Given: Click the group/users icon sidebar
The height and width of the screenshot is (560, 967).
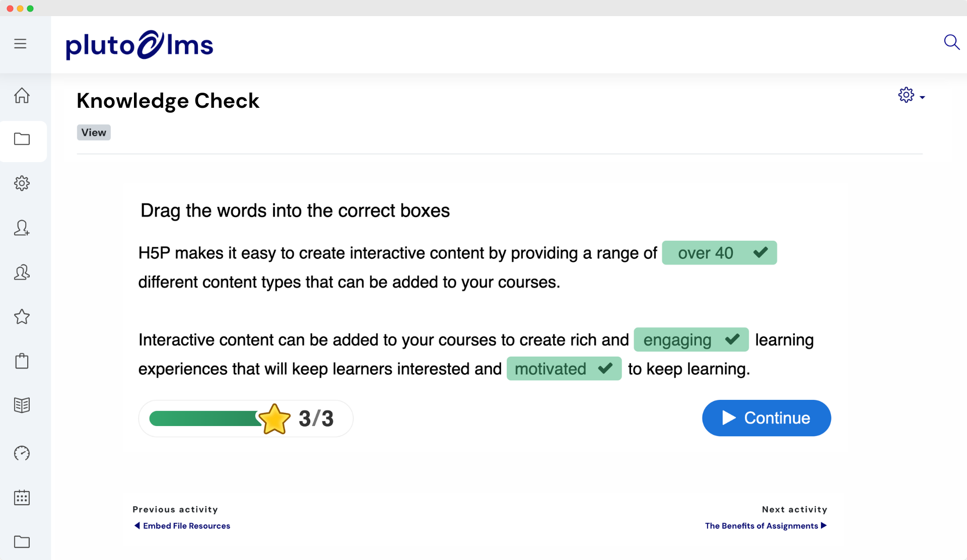Looking at the screenshot, I should (x=22, y=272).
